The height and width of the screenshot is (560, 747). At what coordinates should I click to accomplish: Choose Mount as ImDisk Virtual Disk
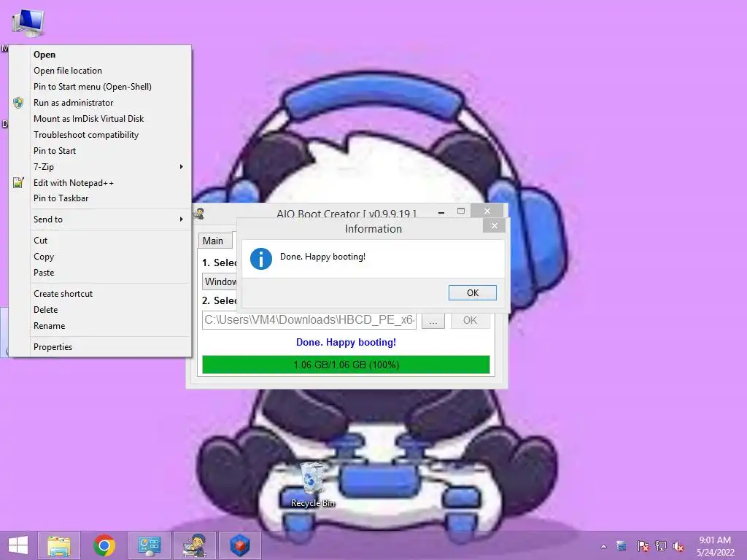pos(101,119)
